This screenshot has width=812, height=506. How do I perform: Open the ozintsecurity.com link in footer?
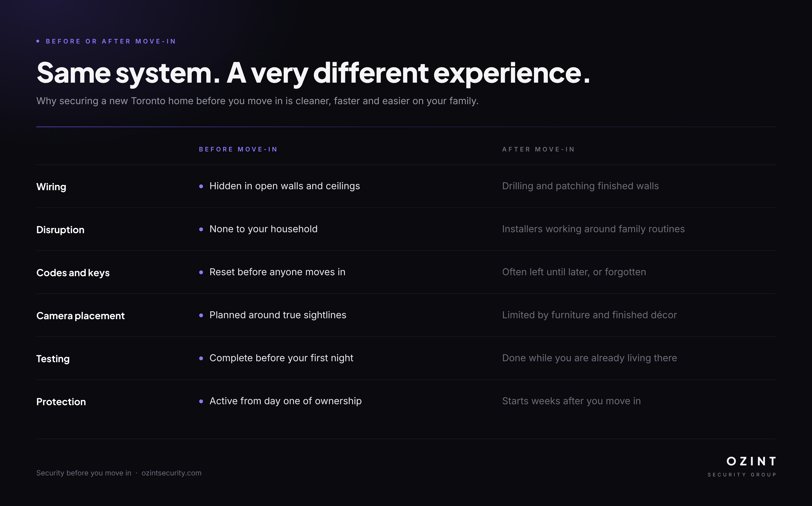[x=171, y=473]
